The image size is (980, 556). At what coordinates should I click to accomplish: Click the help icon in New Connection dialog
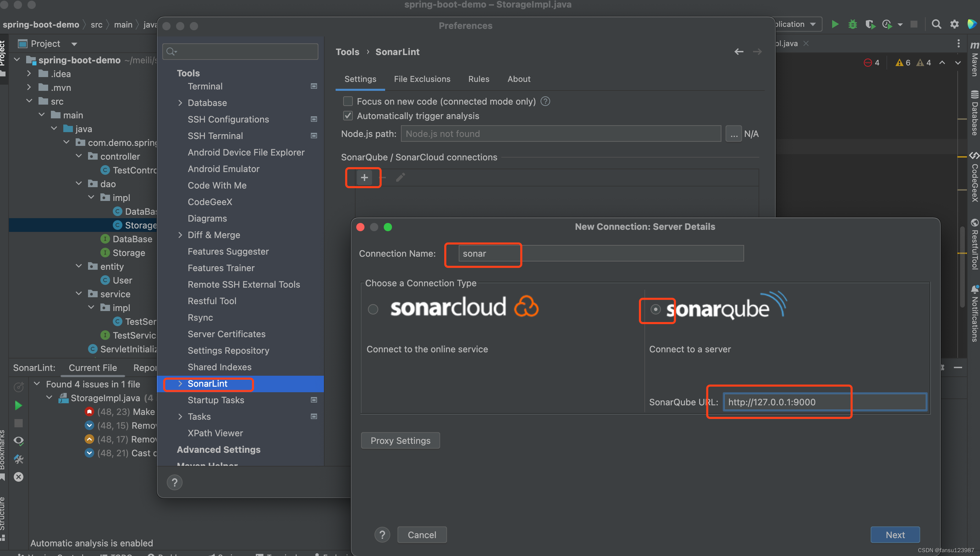coord(382,535)
